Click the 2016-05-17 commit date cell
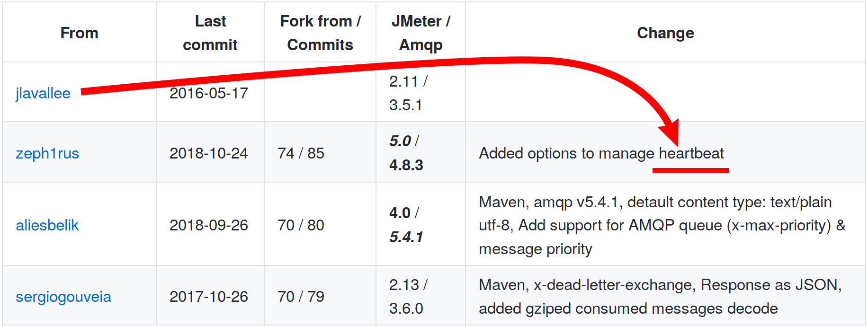 (209, 93)
